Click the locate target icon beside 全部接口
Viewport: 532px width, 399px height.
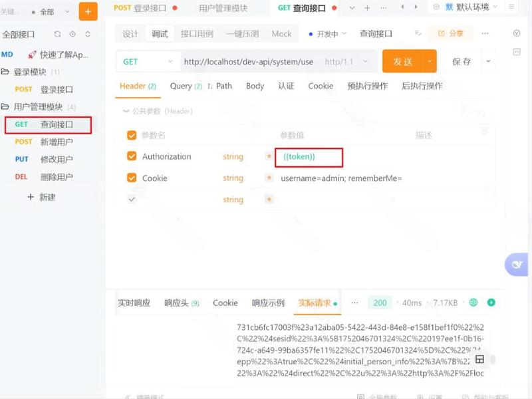pyautogui.click(x=72, y=35)
